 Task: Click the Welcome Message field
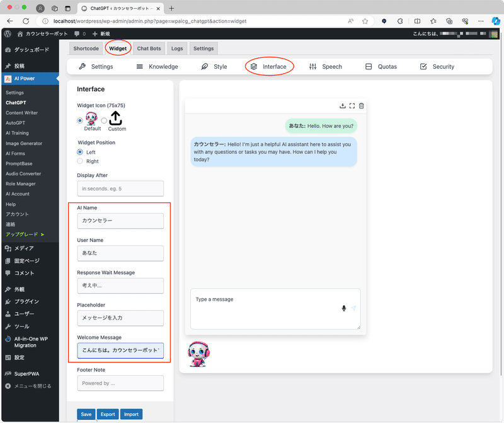[x=120, y=351]
